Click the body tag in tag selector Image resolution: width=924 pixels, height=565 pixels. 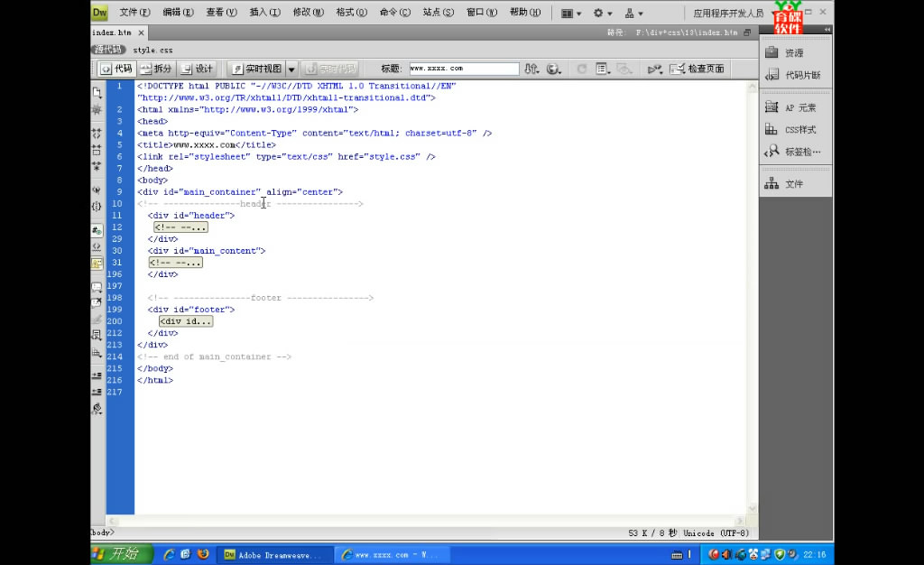[103, 533]
